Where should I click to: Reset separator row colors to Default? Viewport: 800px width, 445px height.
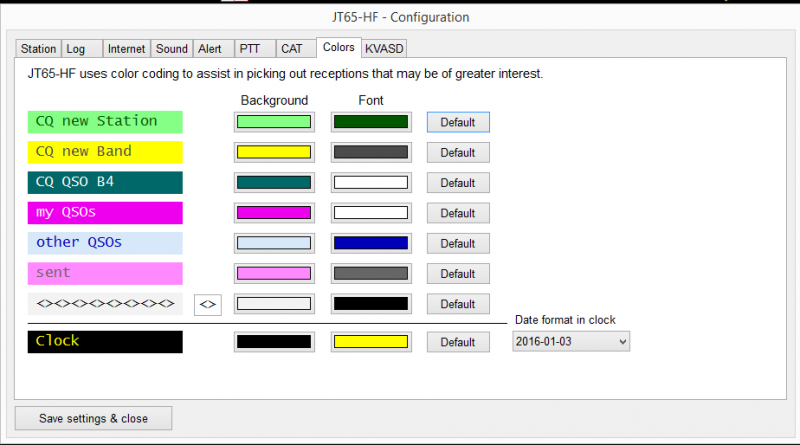(x=458, y=304)
